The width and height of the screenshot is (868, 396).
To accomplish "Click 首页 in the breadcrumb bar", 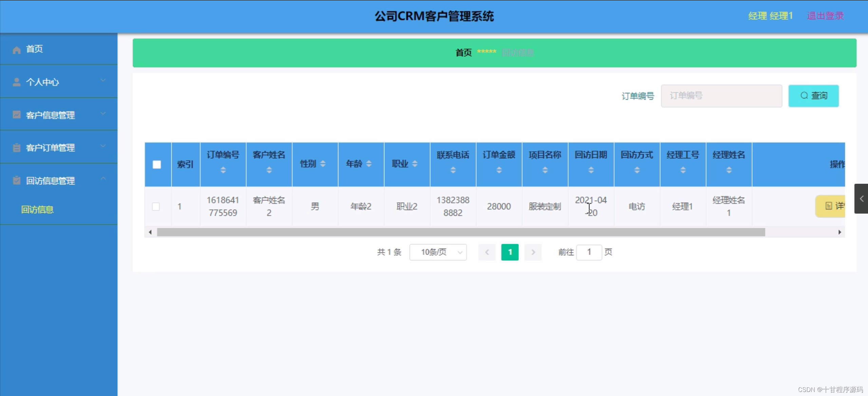I will (x=463, y=53).
